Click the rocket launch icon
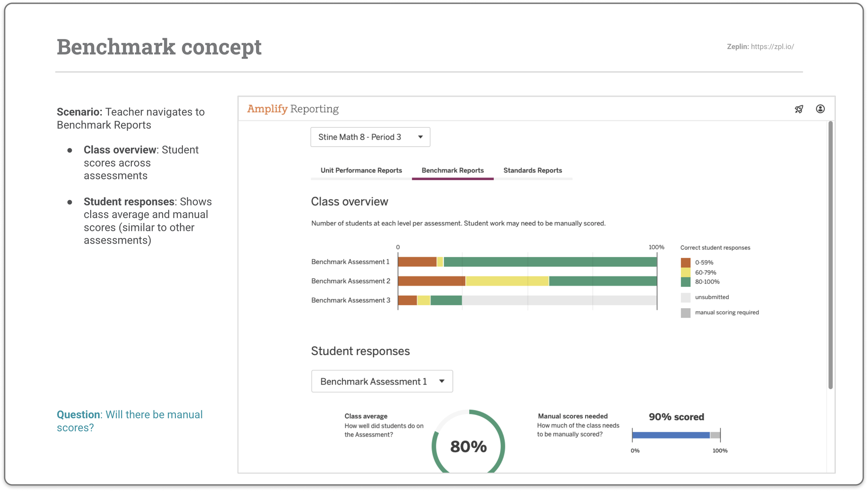Viewport: 868px width, 491px height. click(x=799, y=109)
